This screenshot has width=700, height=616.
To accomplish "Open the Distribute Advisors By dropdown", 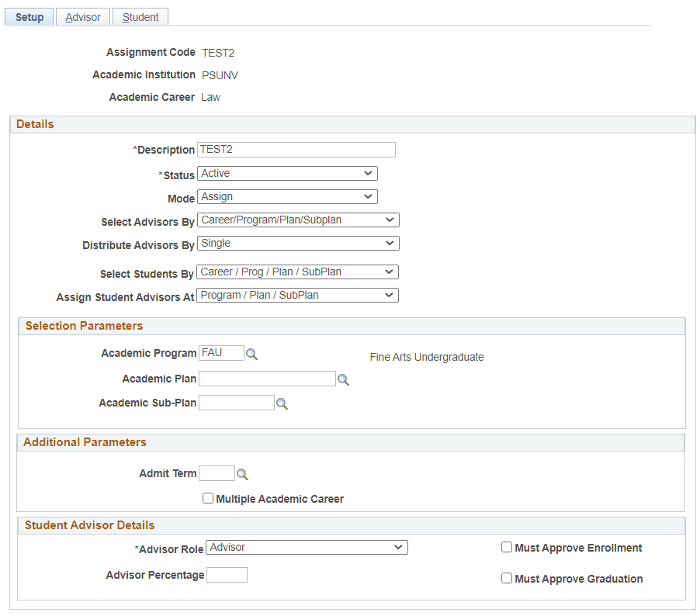I will click(298, 243).
